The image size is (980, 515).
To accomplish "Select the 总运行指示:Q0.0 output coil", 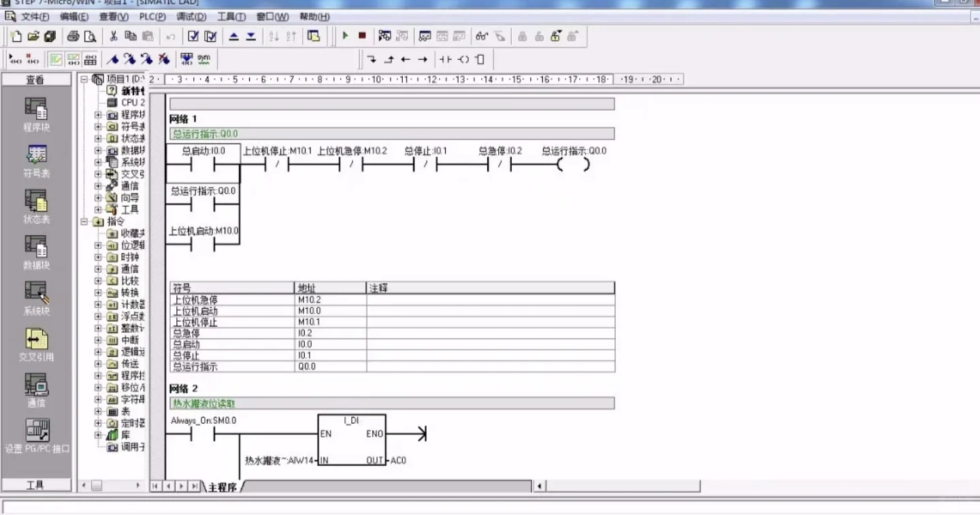I will [573, 163].
